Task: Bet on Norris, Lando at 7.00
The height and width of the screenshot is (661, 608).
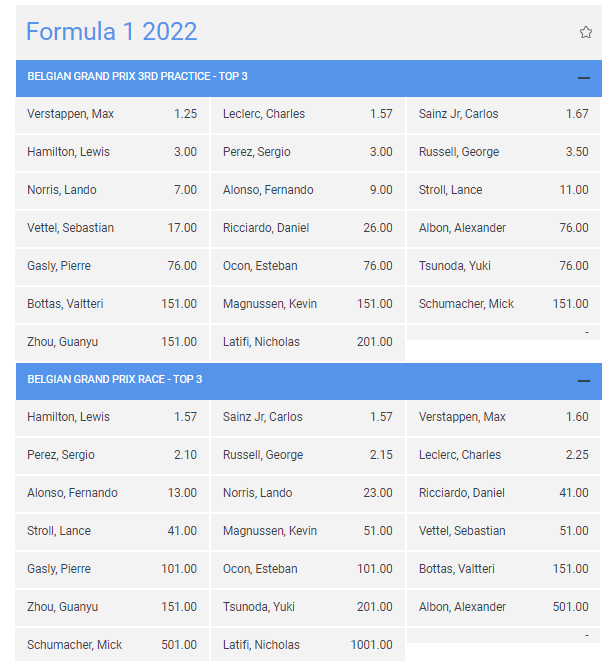Action: pos(112,191)
